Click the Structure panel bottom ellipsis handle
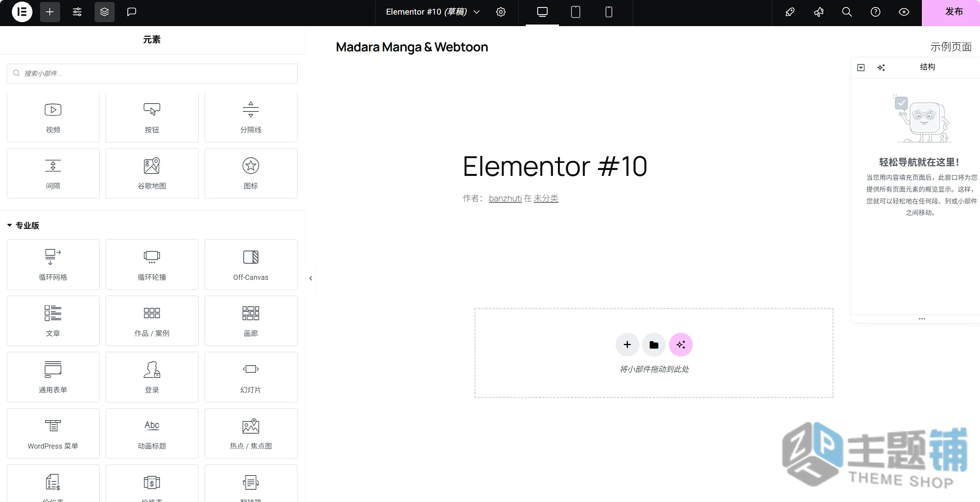The height and width of the screenshot is (502, 980). (x=922, y=319)
